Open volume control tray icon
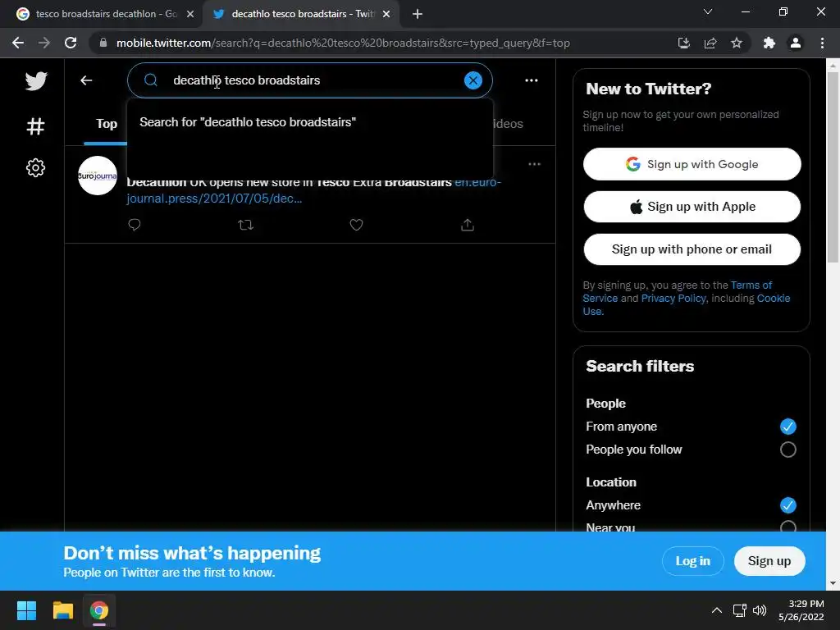This screenshot has height=630, width=840. [759, 610]
